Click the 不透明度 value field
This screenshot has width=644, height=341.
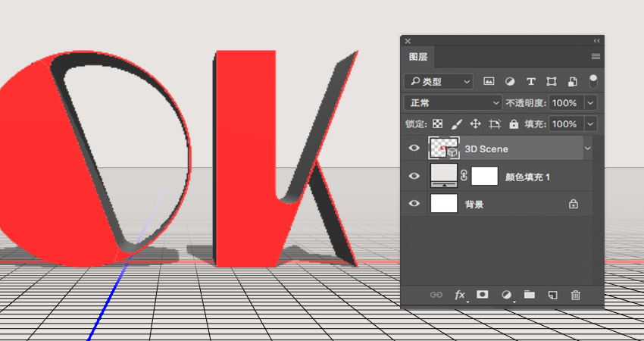point(567,103)
